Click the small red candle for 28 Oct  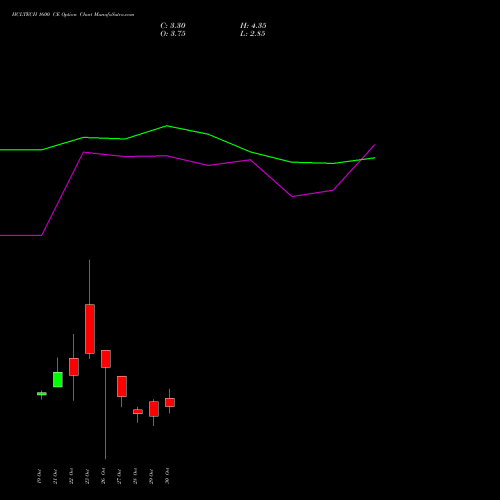coord(138,412)
